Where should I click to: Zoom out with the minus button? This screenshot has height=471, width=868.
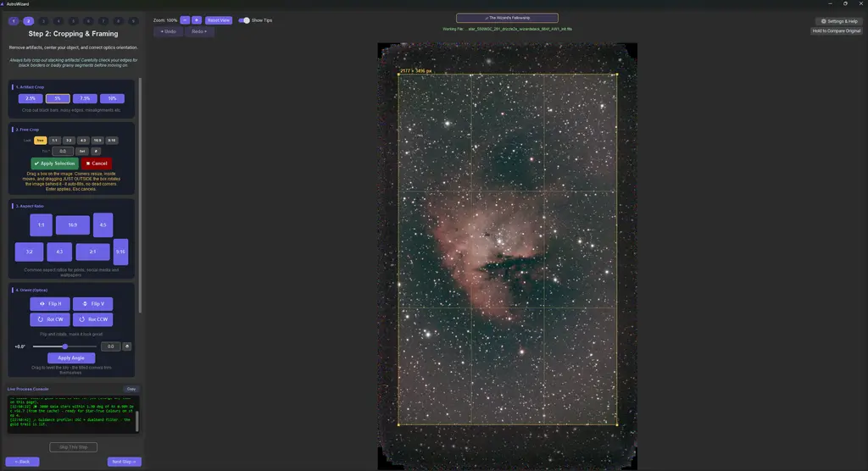[185, 20]
